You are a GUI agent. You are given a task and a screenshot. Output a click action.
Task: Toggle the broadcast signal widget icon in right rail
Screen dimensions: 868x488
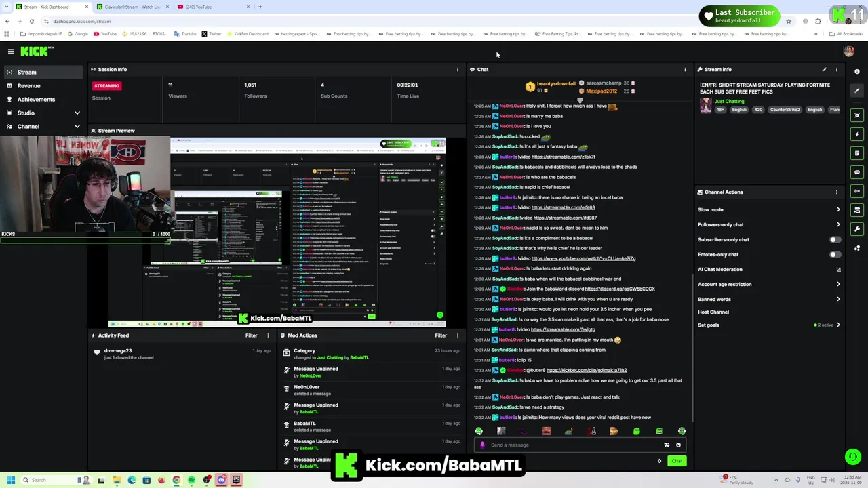click(x=857, y=191)
